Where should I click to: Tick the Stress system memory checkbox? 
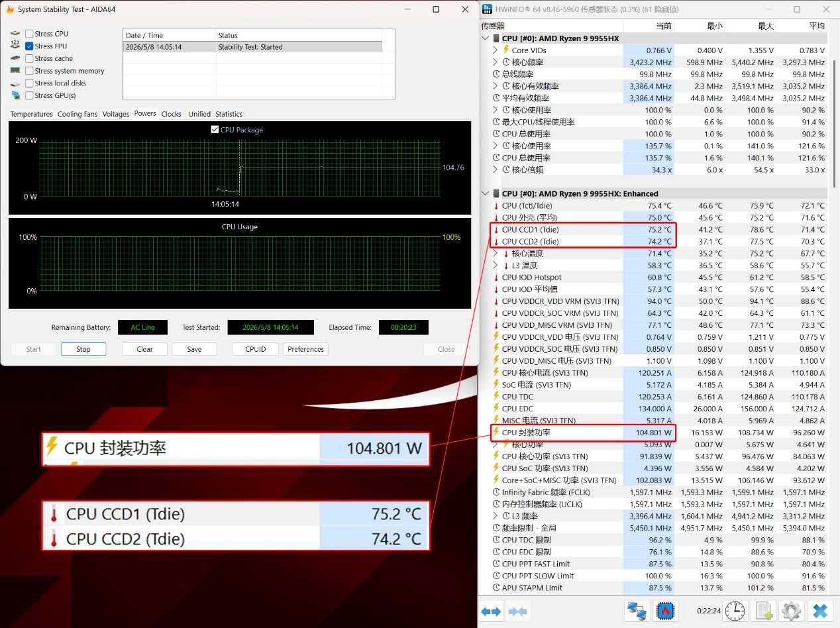pyautogui.click(x=29, y=71)
